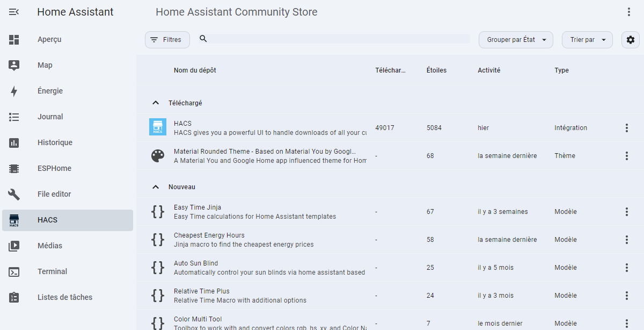Open the Cheapest Energy Hours repository row
This screenshot has width=644, height=330.
pyautogui.click(x=390, y=240)
